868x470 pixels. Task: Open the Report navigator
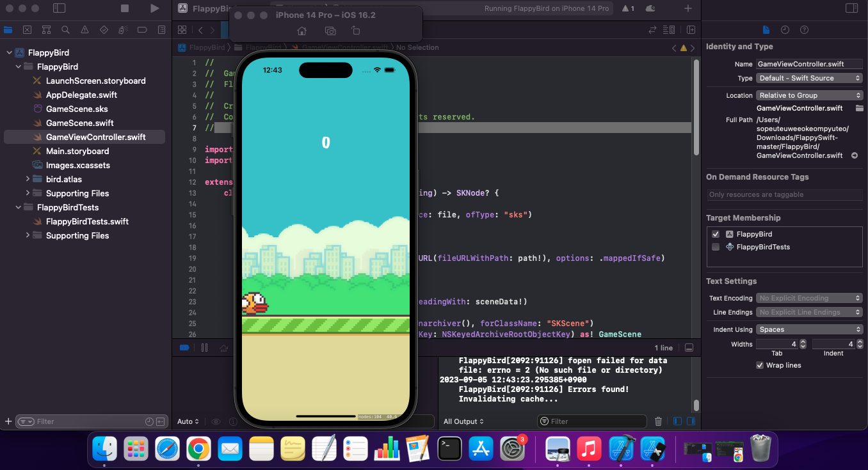tap(161, 29)
